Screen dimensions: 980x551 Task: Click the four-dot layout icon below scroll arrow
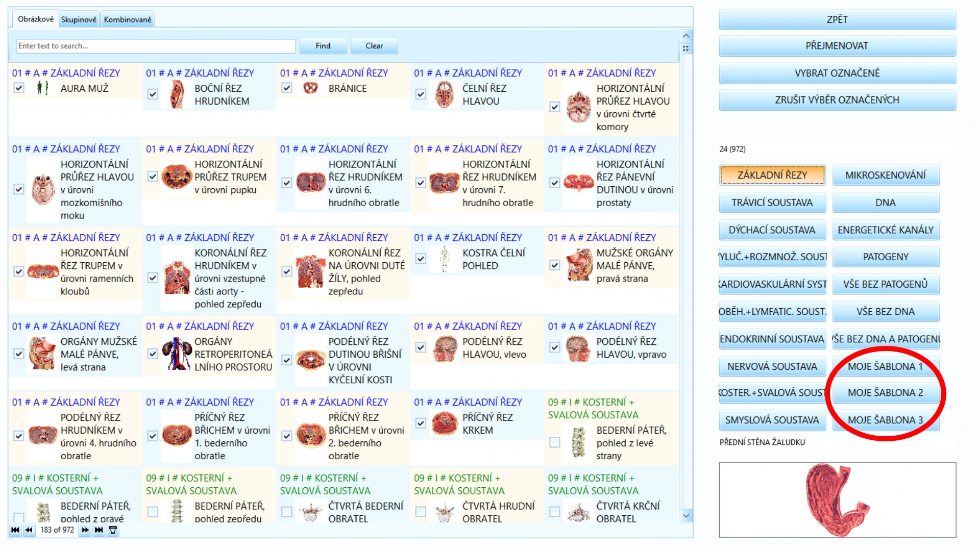[686, 48]
